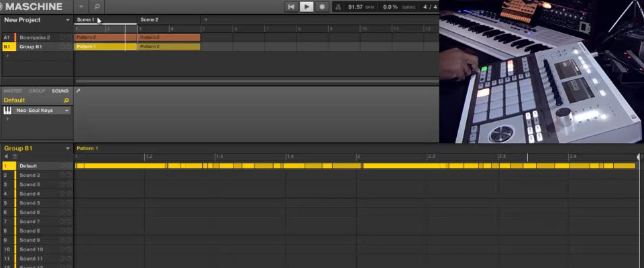
Task: Select the Sound 3 slot
Action: click(36, 185)
